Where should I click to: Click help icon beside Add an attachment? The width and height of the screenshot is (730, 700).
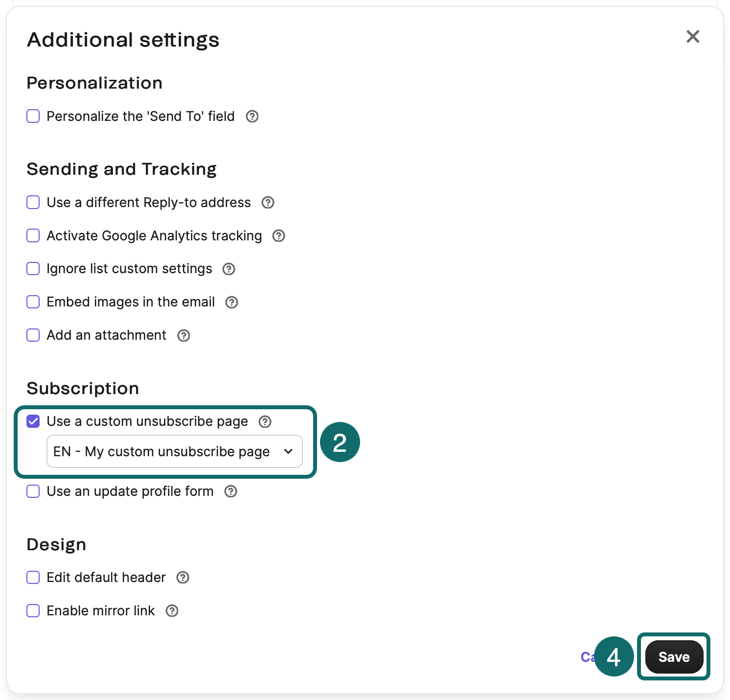pyautogui.click(x=183, y=336)
